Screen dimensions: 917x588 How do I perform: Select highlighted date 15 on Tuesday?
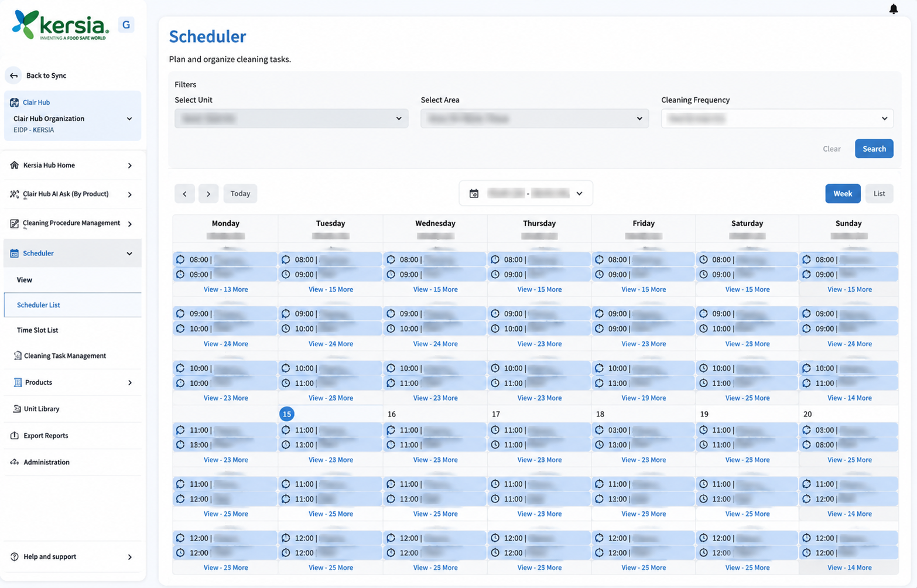pos(286,414)
